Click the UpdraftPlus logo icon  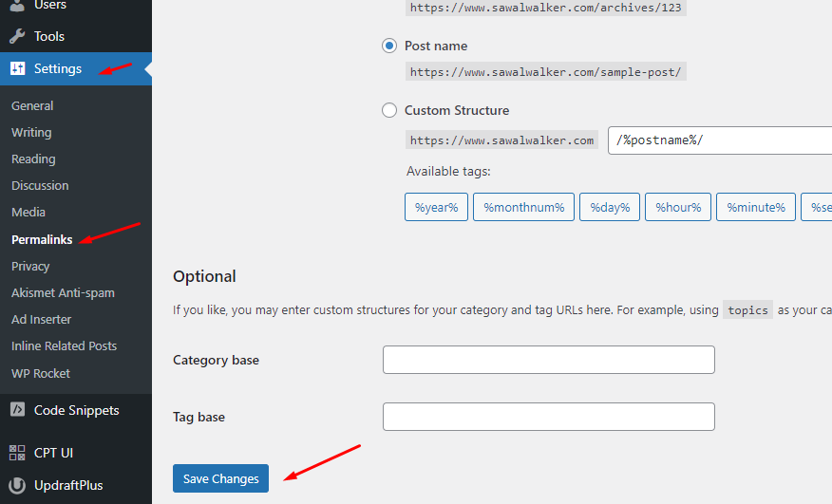pyautogui.click(x=17, y=485)
